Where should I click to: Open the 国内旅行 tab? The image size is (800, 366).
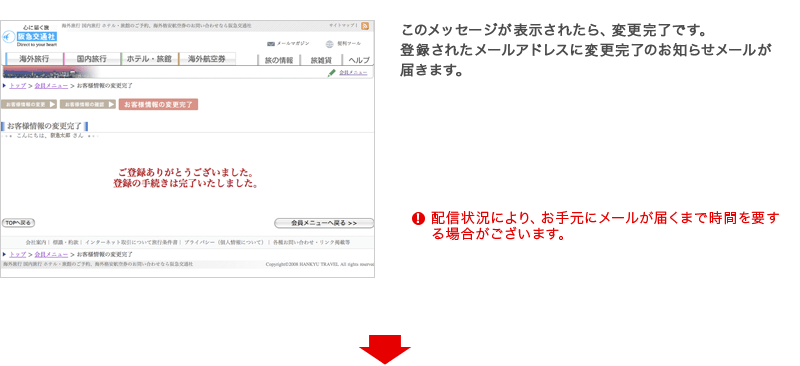coord(92,59)
